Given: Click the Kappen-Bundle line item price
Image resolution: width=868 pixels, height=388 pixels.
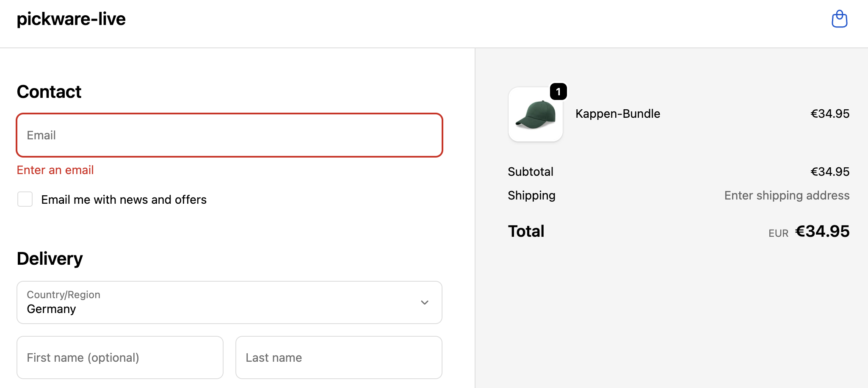Looking at the screenshot, I should pos(829,114).
